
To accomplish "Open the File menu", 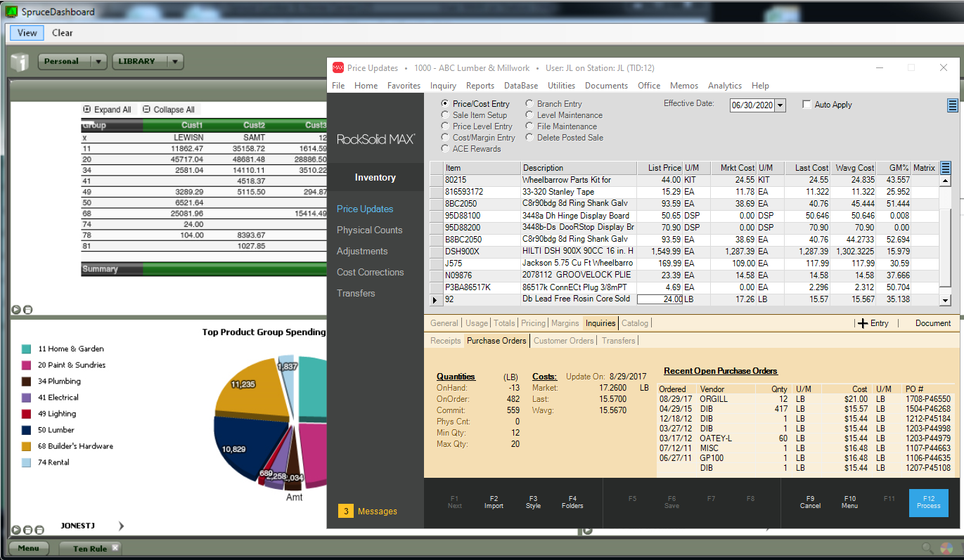I will [338, 86].
